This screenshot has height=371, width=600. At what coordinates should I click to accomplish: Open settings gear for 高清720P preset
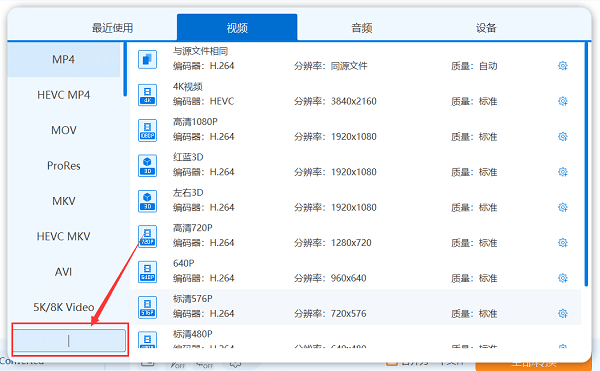562,243
